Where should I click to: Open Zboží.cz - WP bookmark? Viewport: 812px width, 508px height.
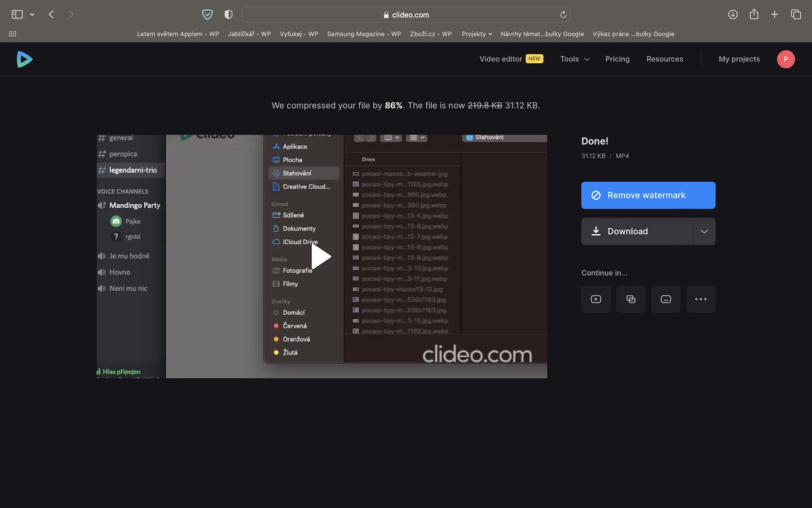tap(431, 34)
